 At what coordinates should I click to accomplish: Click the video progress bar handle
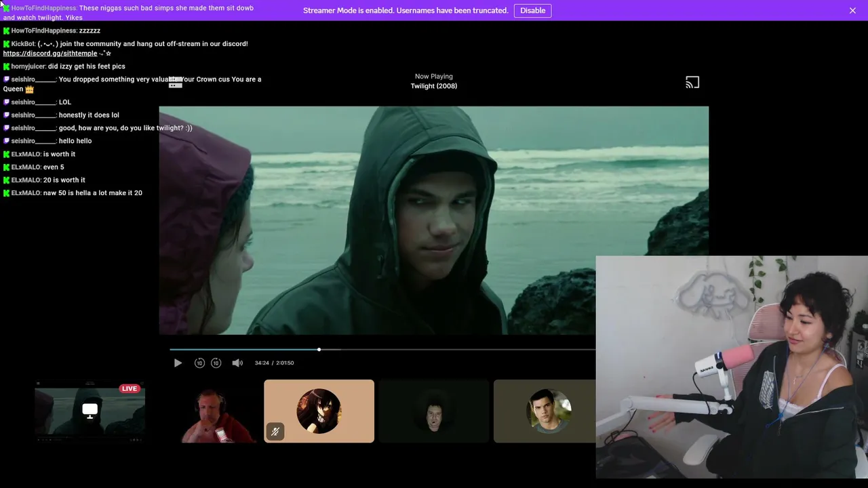pyautogui.click(x=319, y=350)
